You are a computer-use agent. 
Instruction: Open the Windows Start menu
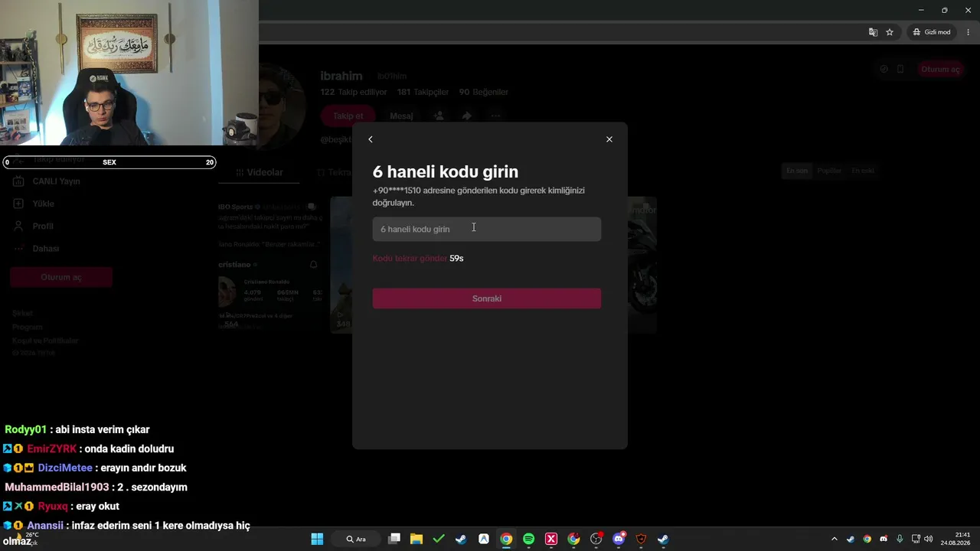tap(317, 539)
